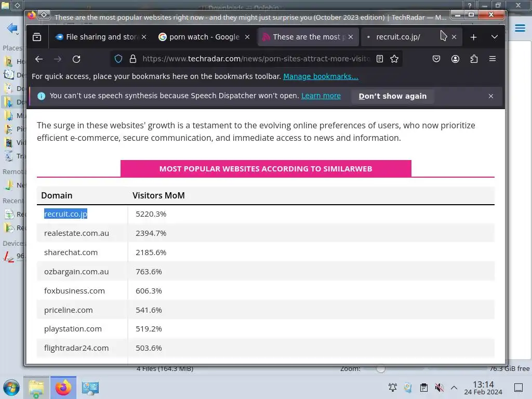Open tracking protection shield icon
The width and height of the screenshot is (532, 399).
118,59
